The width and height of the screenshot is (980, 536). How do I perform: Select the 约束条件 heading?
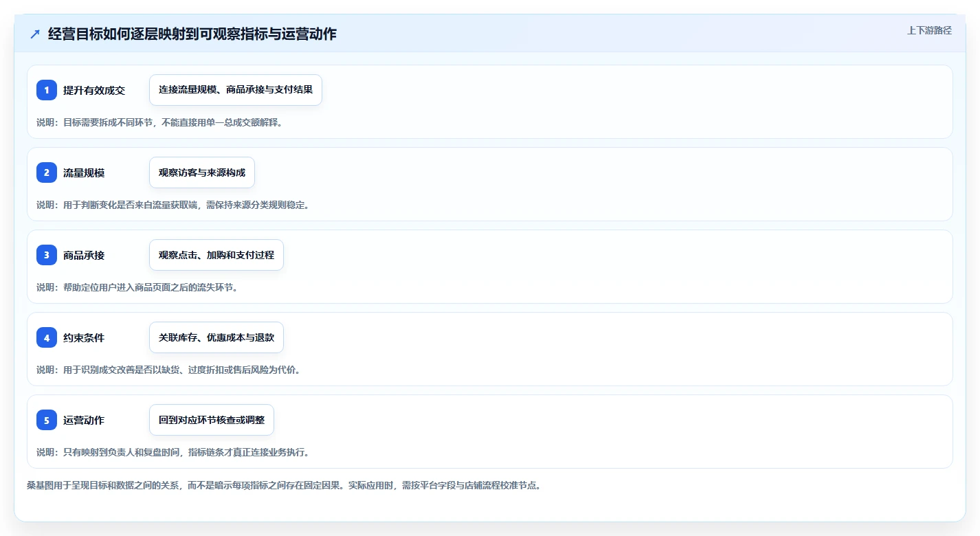(84, 337)
